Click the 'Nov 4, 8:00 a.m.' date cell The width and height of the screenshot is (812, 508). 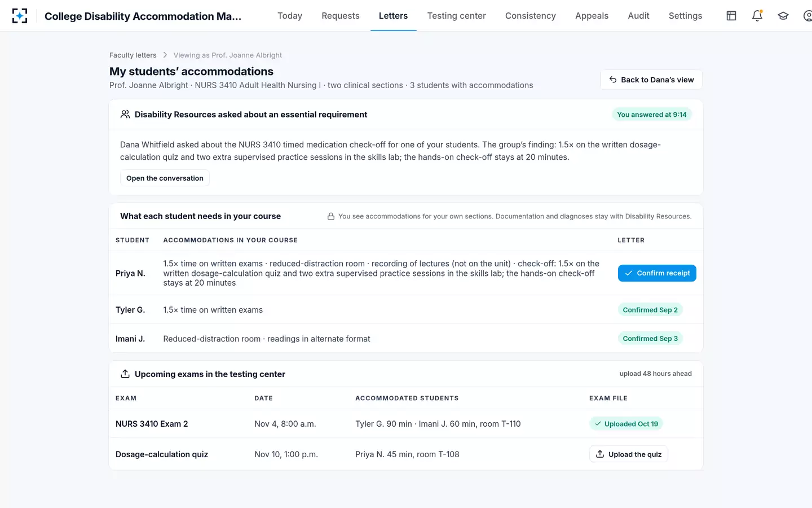coord(285,424)
